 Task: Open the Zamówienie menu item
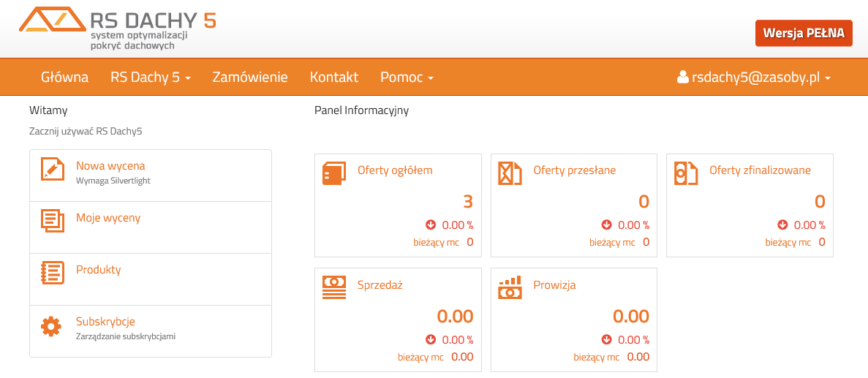[x=249, y=78]
